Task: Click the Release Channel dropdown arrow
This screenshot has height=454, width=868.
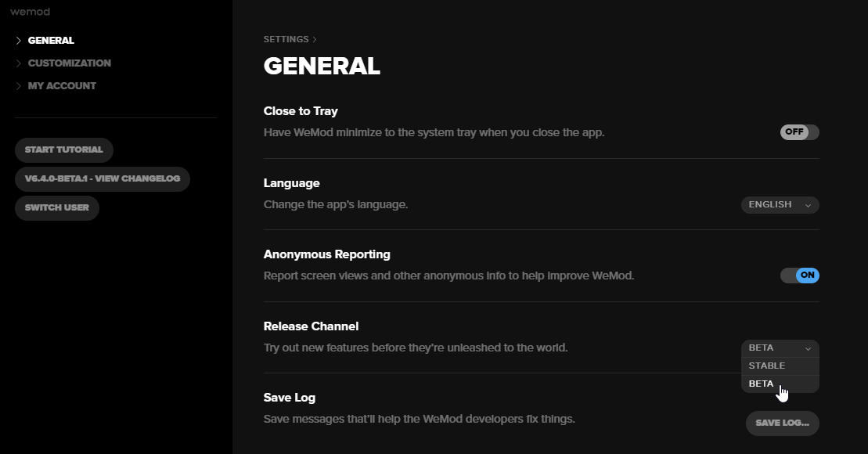Action: click(808, 348)
